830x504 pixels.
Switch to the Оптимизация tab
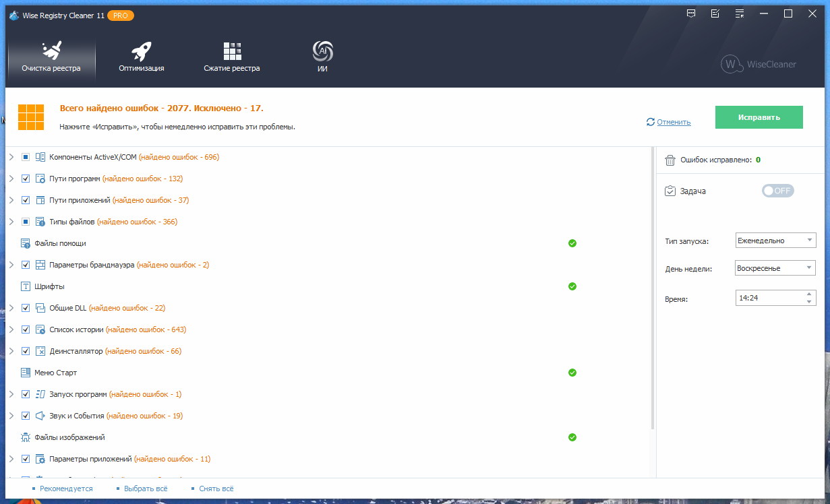[142, 57]
